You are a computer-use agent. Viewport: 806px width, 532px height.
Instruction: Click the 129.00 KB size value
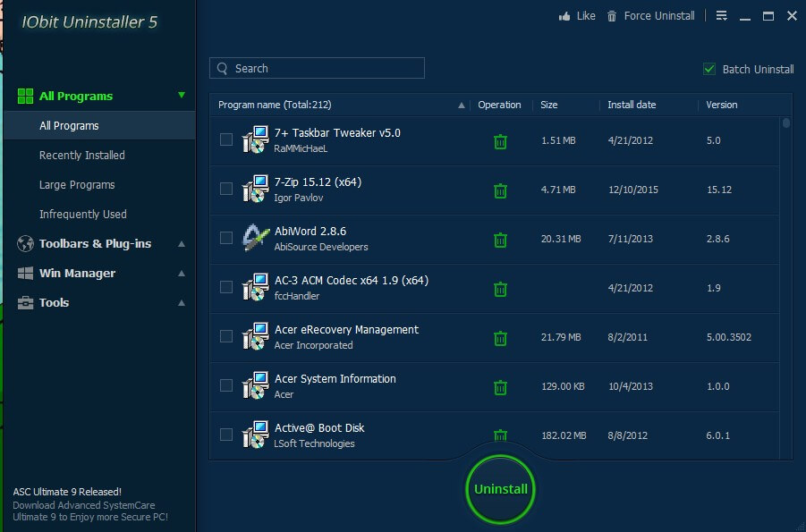click(x=563, y=386)
